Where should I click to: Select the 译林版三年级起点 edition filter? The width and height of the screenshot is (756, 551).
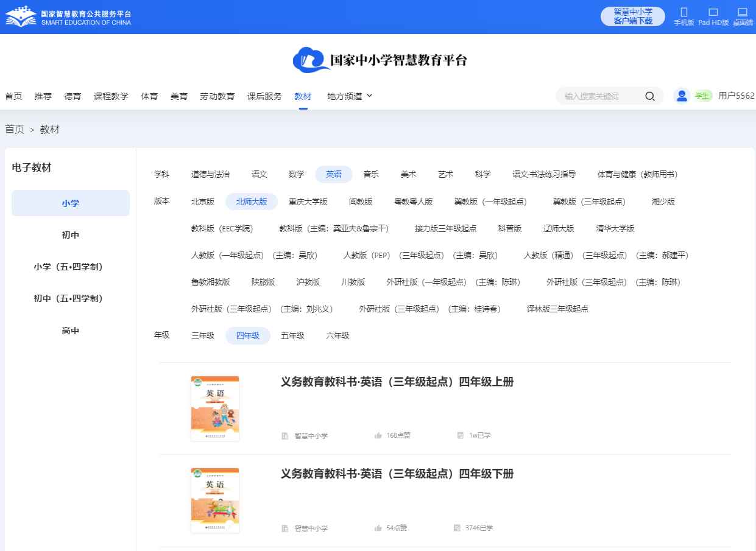[557, 309]
